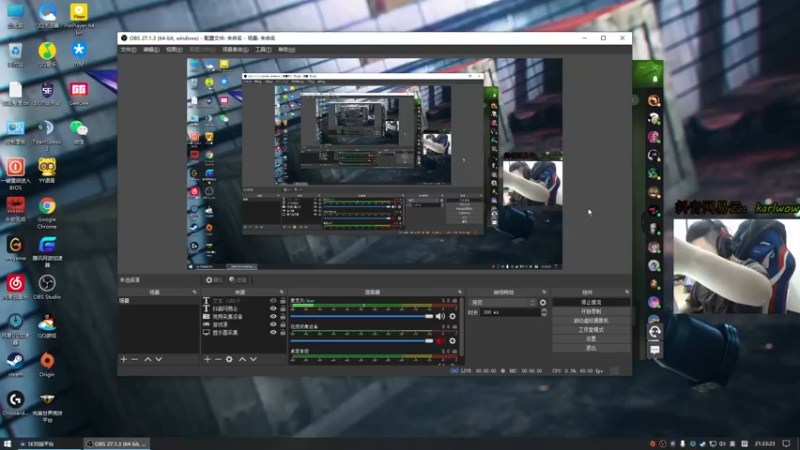
Task: Toggle lock on 视频采集设备 source
Action: click(x=283, y=317)
